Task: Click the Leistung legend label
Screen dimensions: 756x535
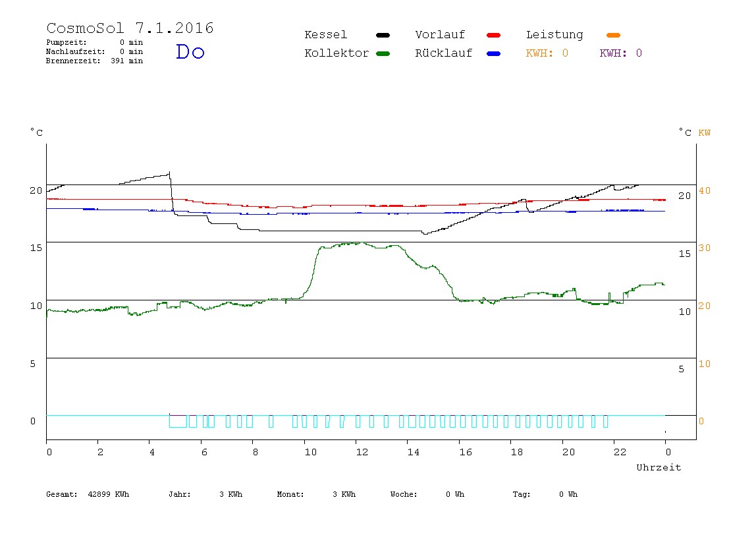Action: coord(554,35)
